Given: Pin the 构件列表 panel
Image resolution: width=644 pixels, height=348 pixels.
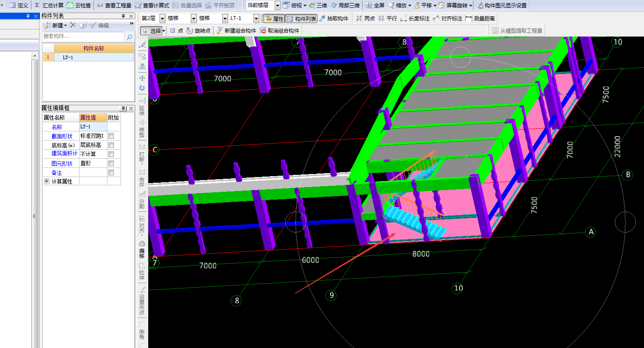Looking at the screenshot, I should click(123, 16).
